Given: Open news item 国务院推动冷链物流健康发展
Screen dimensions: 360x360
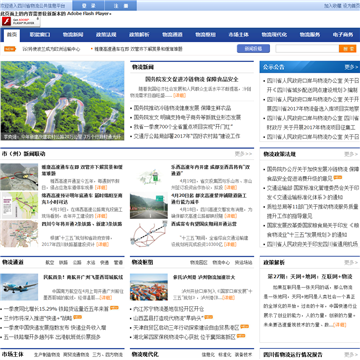Looking at the screenshot, I should pyautogui.click(x=182, y=108).
